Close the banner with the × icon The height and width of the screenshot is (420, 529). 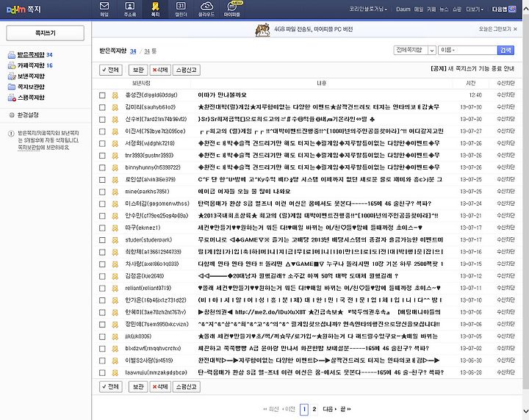point(515,29)
